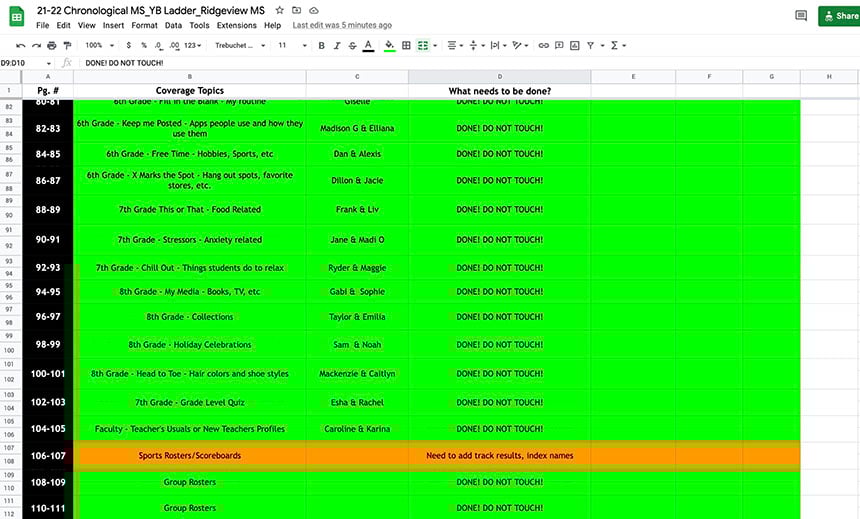860x519 pixels.
Task: Open the Extensions menu
Action: 236,25
